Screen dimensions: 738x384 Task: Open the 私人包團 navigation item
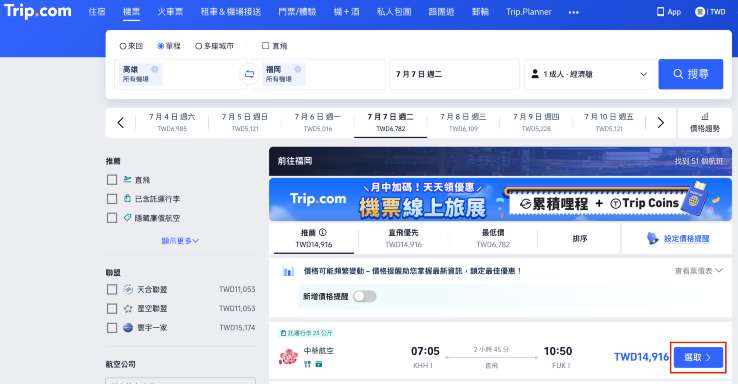pos(394,12)
